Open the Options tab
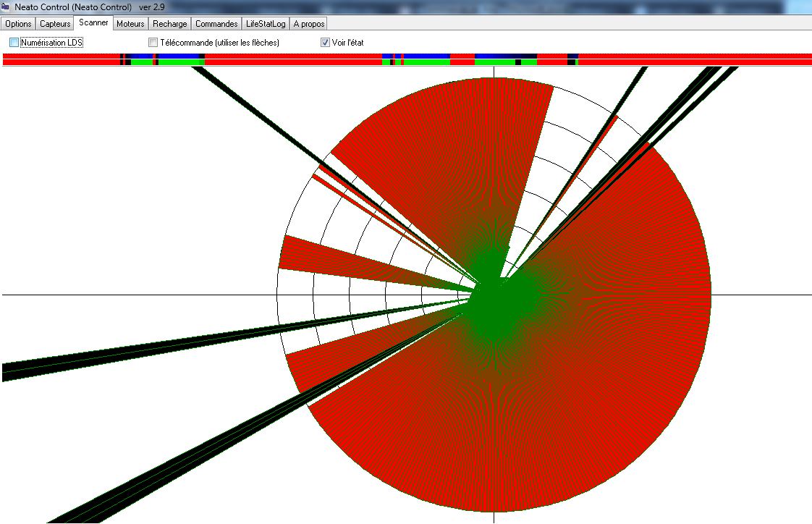The height and width of the screenshot is (524, 812). [x=19, y=24]
